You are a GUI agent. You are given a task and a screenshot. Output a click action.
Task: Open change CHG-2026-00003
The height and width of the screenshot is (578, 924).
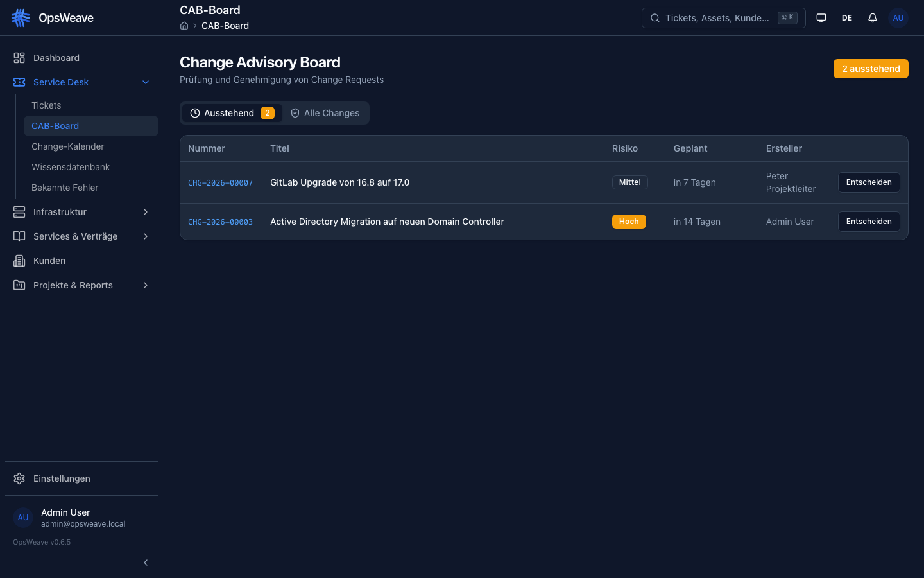pyautogui.click(x=220, y=222)
